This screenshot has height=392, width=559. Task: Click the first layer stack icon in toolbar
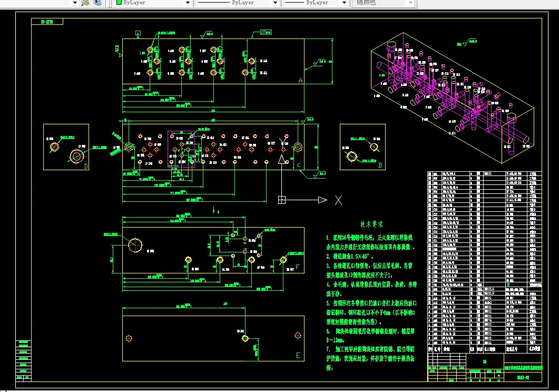coord(85,3)
